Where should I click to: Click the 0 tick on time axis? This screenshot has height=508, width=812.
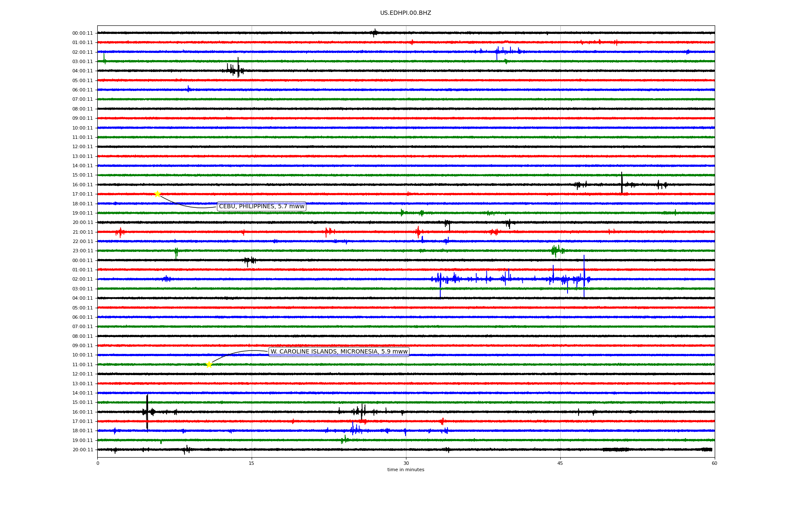(98, 463)
